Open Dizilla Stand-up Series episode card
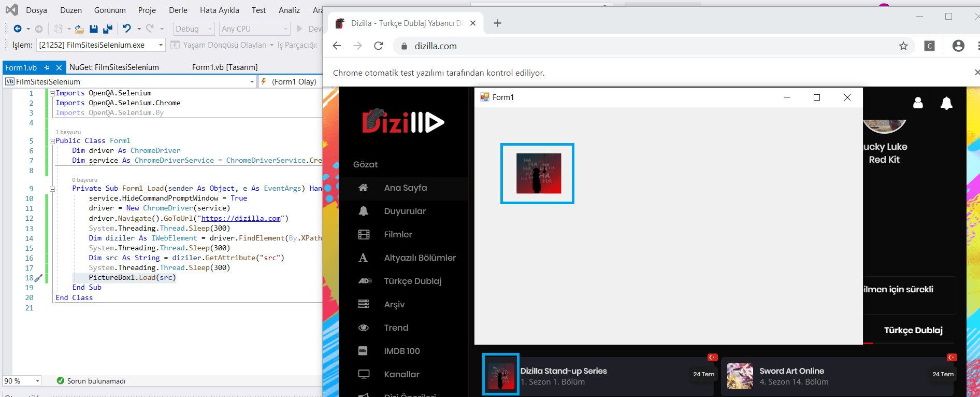Viewport: 980px width, 397px height. (599, 376)
